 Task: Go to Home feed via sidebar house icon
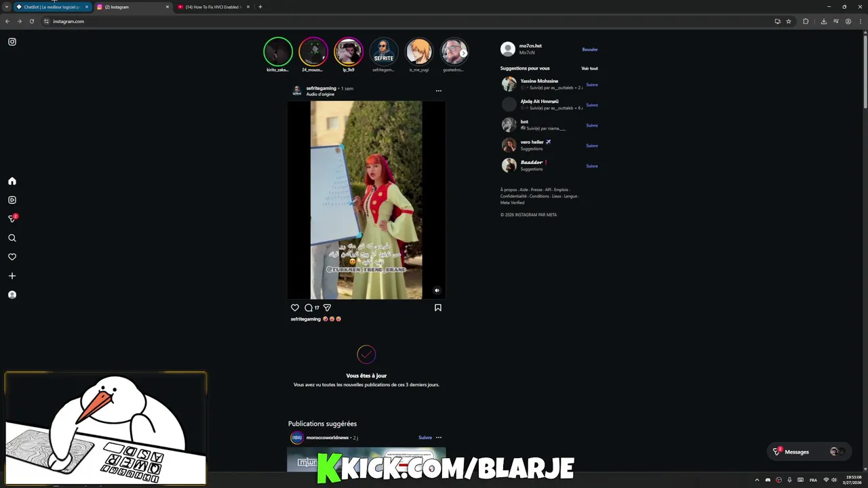pos(12,181)
